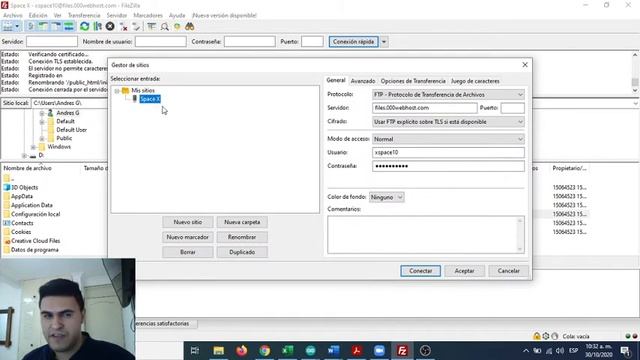Open Chrome from the taskbar
640x360 pixels.
point(264,351)
